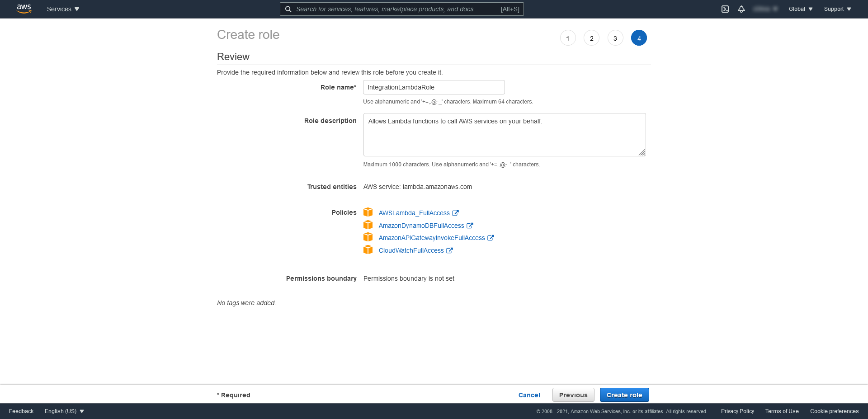Image resolution: width=868 pixels, height=419 pixels.
Task: Click the AmazonDynamoDBFullAccess policy box icon
Action: click(x=368, y=225)
